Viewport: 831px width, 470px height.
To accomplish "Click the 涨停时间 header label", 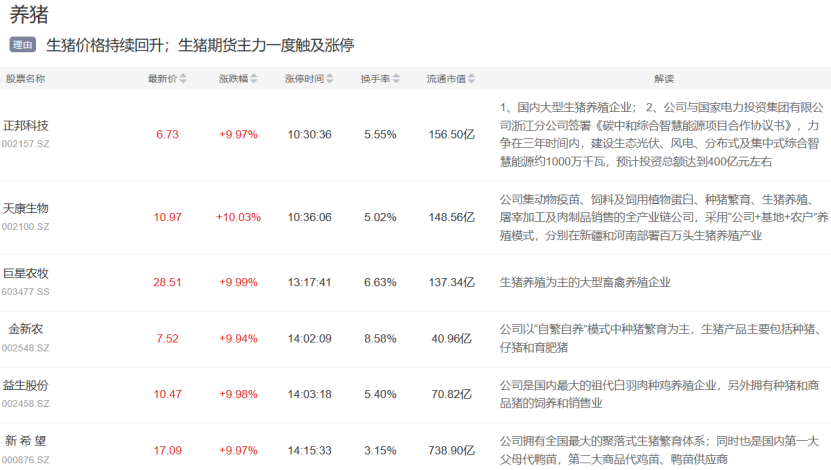I will 304,78.
